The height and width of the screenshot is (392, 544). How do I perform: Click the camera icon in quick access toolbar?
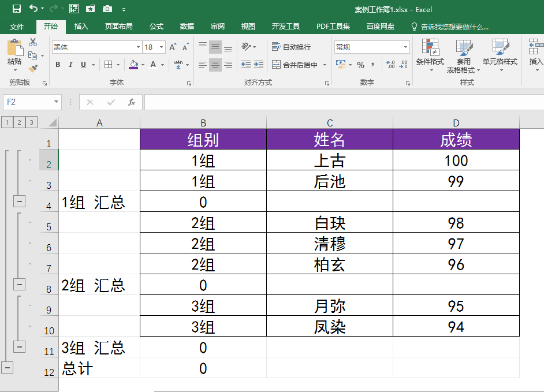point(107,9)
